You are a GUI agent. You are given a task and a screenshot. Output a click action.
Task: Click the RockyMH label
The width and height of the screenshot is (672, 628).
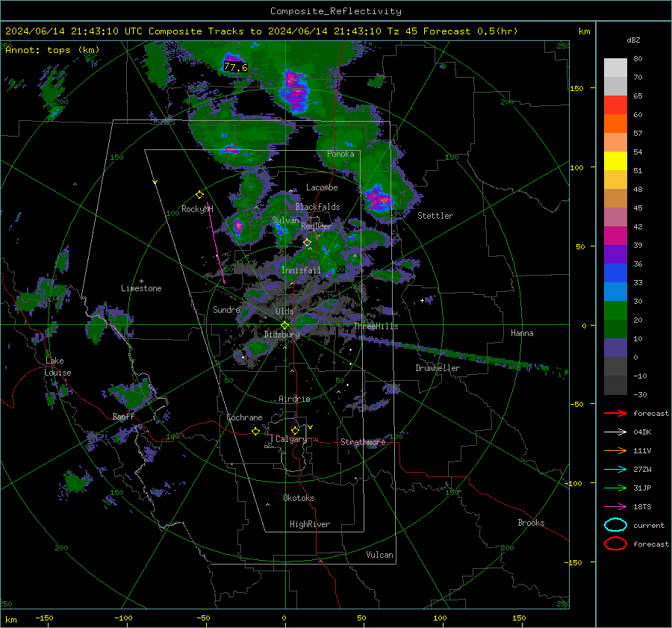click(x=197, y=209)
